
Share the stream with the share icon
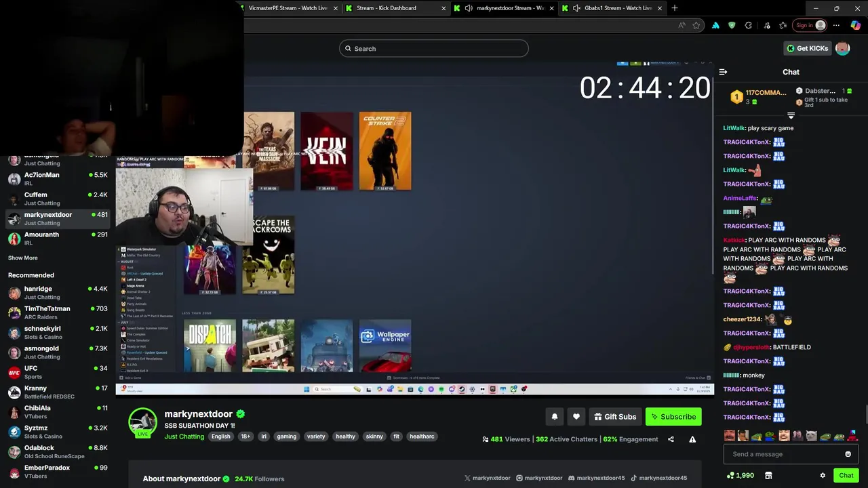coord(671,439)
